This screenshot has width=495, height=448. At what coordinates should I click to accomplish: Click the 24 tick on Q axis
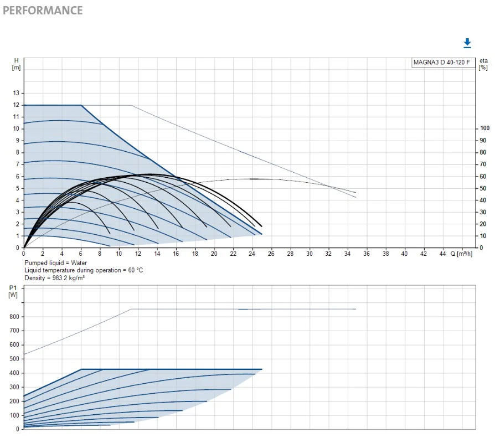pyautogui.click(x=252, y=254)
